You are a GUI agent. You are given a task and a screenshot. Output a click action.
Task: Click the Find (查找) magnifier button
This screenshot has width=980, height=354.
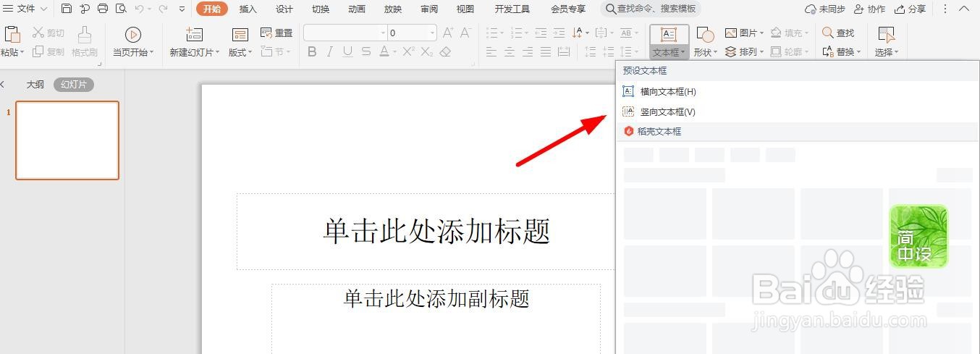pyautogui.click(x=838, y=33)
